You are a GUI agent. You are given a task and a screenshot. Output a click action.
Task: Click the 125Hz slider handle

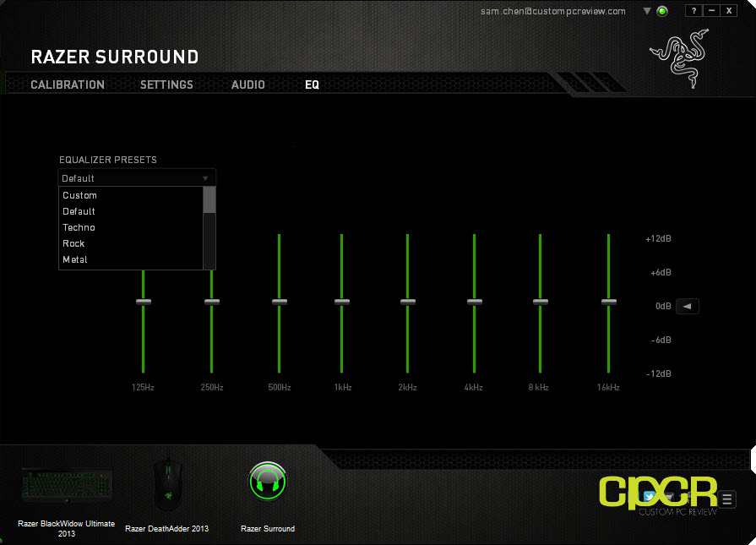coord(144,302)
